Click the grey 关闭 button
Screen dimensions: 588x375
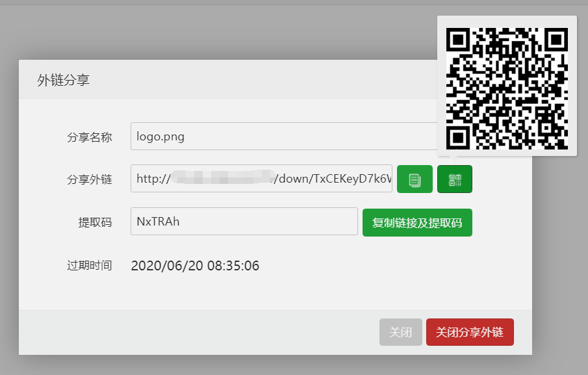[x=400, y=332]
